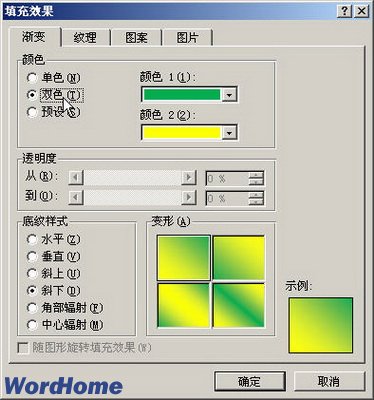Select the 双色 radio button

pyautogui.click(x=32, y=95)
